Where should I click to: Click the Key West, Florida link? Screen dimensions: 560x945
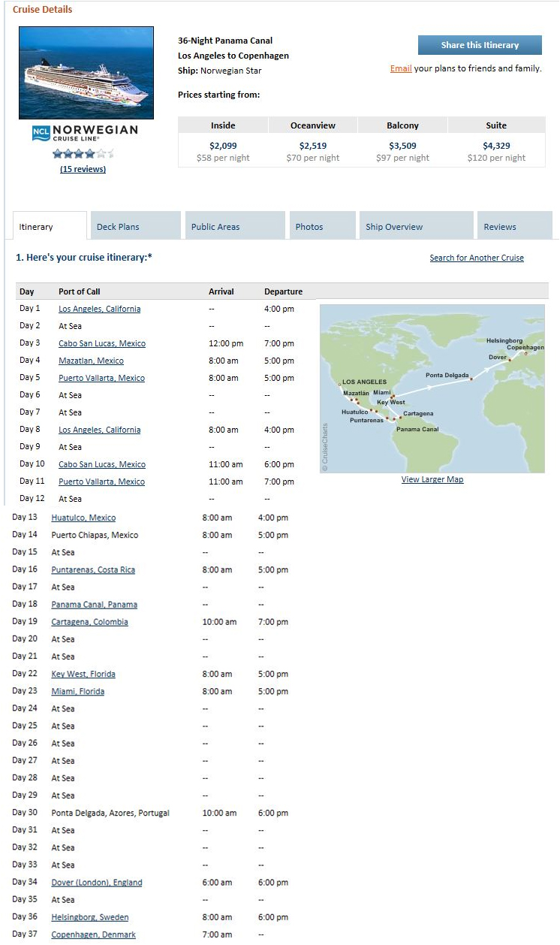[x=83, y=674]
